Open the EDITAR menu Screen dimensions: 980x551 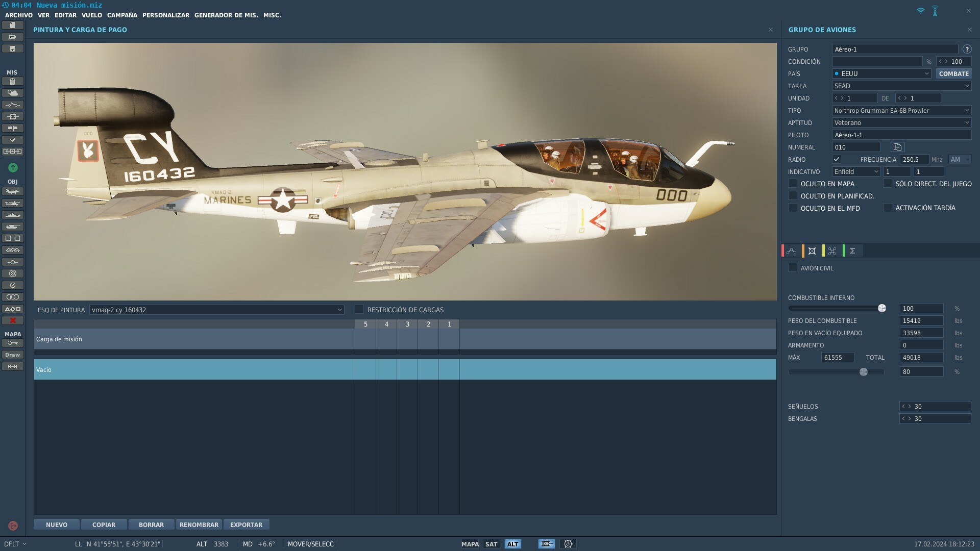click(x=65, y=15)
